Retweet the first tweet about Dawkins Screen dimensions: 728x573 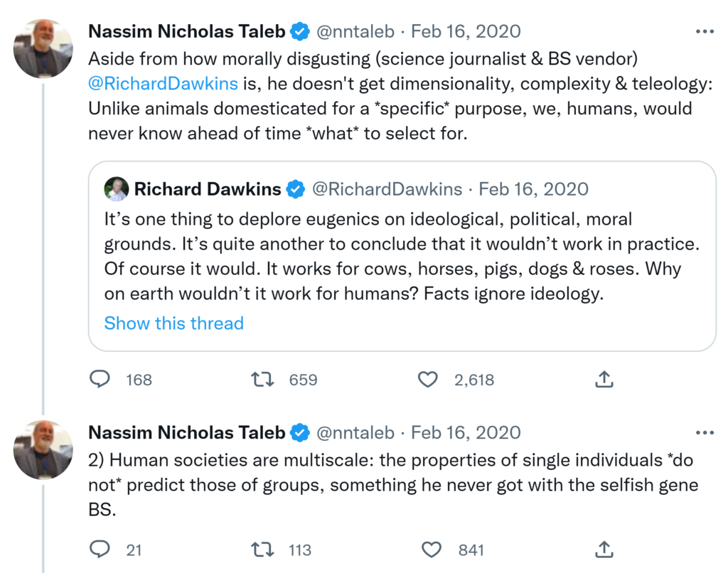tap(263, 380)
